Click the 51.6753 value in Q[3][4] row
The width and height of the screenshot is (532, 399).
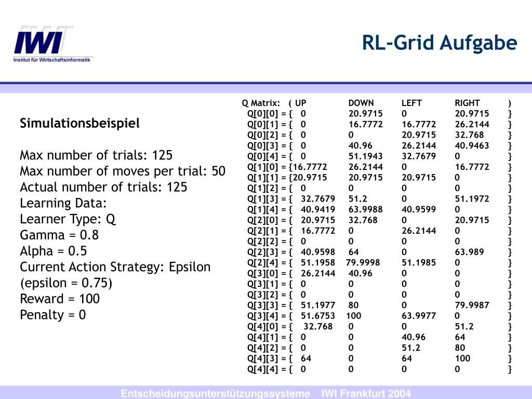[318, 316]
